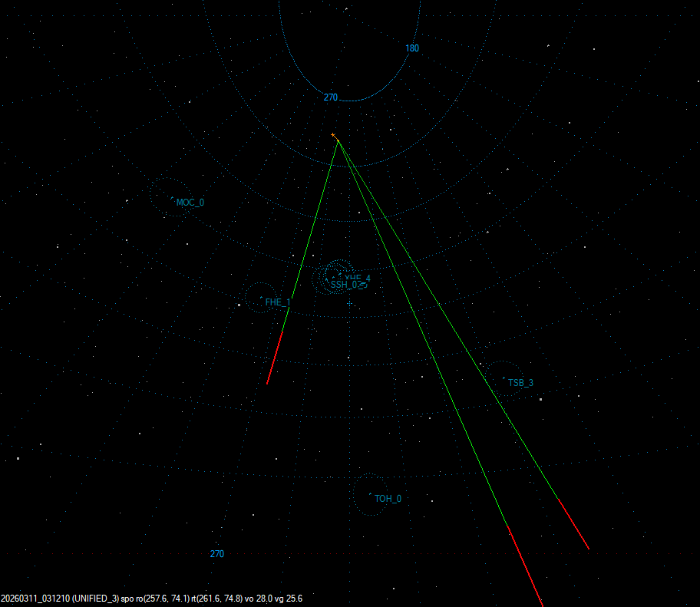The width and height of the screenshot is (700, 607).
Task: Select the FHE_1 radiant label
Action: (x=278, y=303)
